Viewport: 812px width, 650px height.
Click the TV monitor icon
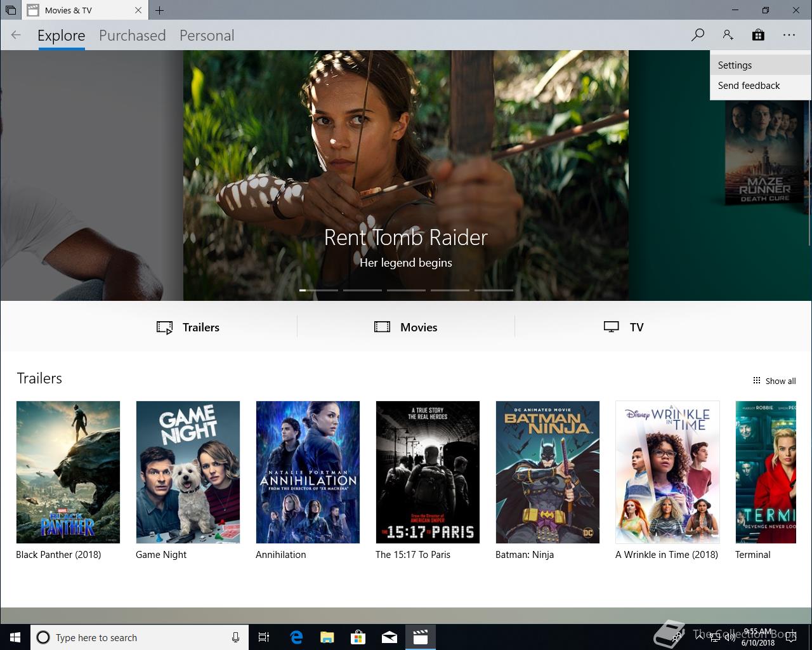611,327
